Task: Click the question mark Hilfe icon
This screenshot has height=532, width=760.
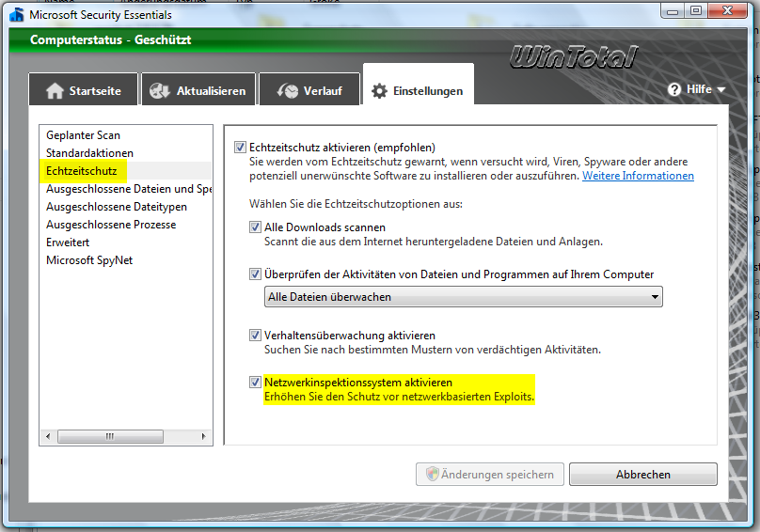Action: point(674,89)
